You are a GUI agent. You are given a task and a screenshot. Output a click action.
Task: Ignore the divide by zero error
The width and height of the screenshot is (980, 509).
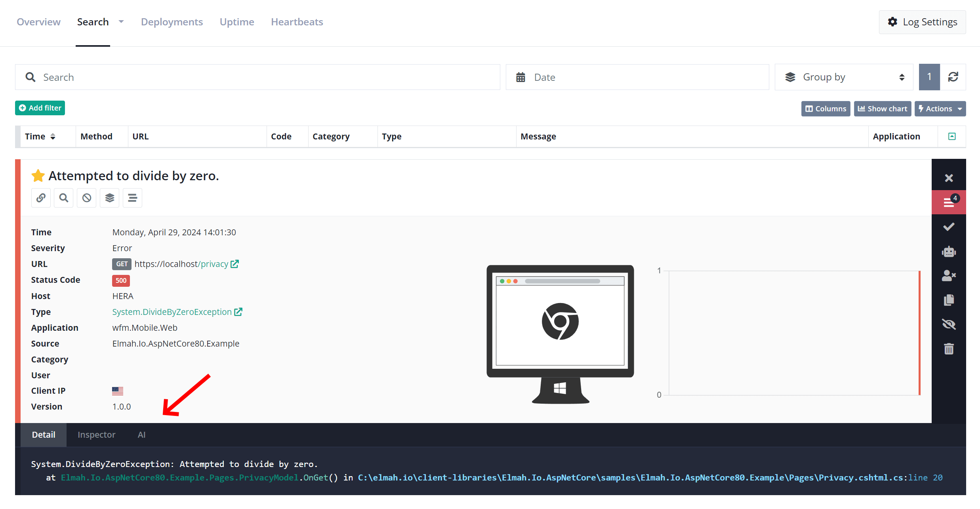click(x=86, y=198)
